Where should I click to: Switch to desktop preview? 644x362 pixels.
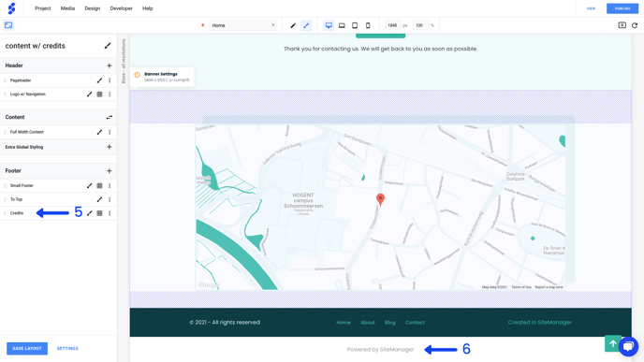pyautogui.click(x=329, y=25)
